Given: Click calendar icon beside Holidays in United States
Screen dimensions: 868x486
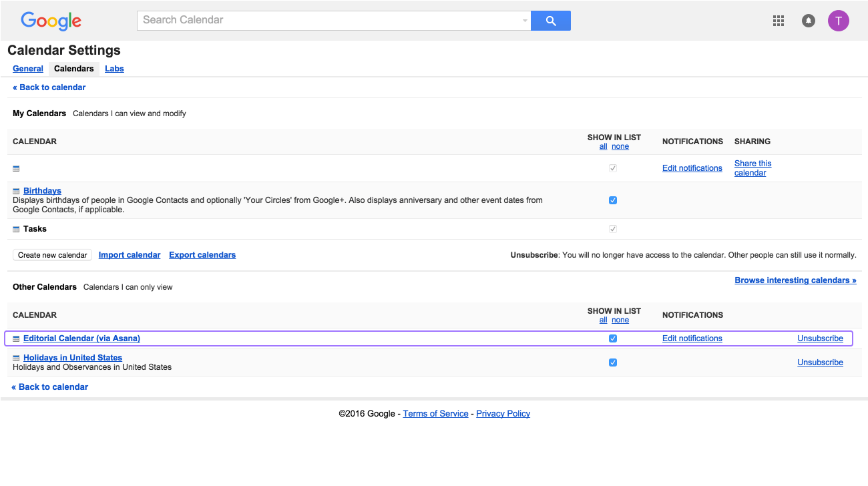Looking at the screenshot, I should point(16,358).
